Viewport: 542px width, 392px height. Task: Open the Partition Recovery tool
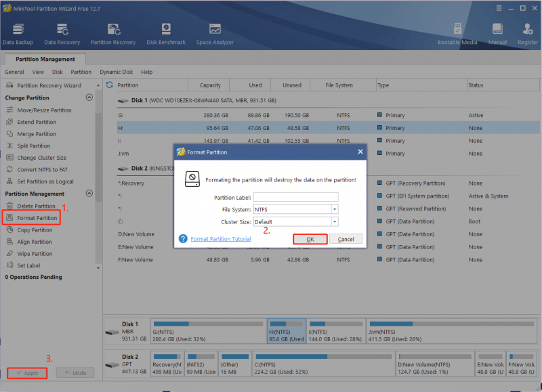coord(113,34)
